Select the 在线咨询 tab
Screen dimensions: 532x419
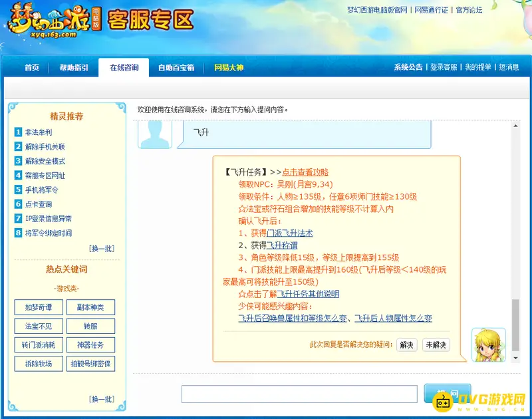[124, 68]
